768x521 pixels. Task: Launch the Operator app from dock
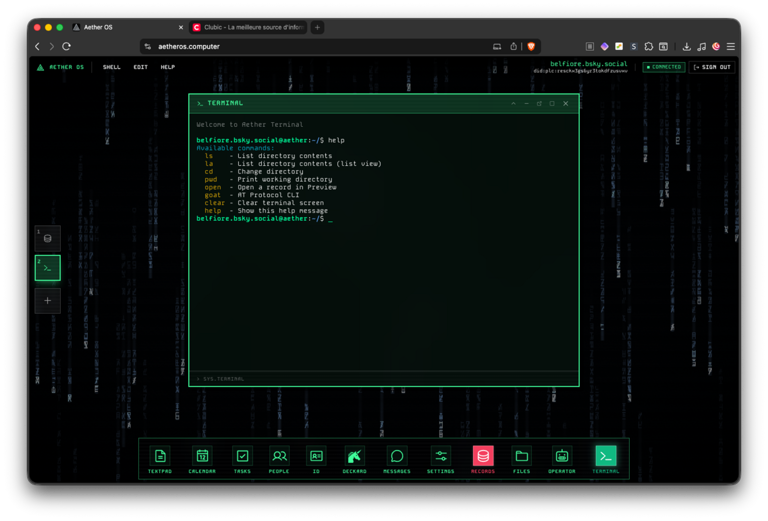tap(562, 460)
